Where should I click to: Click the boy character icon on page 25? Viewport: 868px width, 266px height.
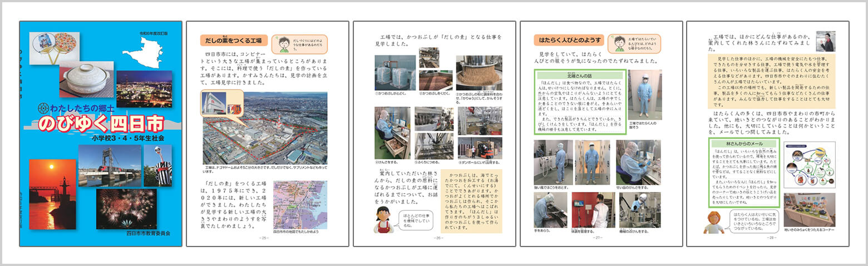pyautogui.click(x=284, y=43)
